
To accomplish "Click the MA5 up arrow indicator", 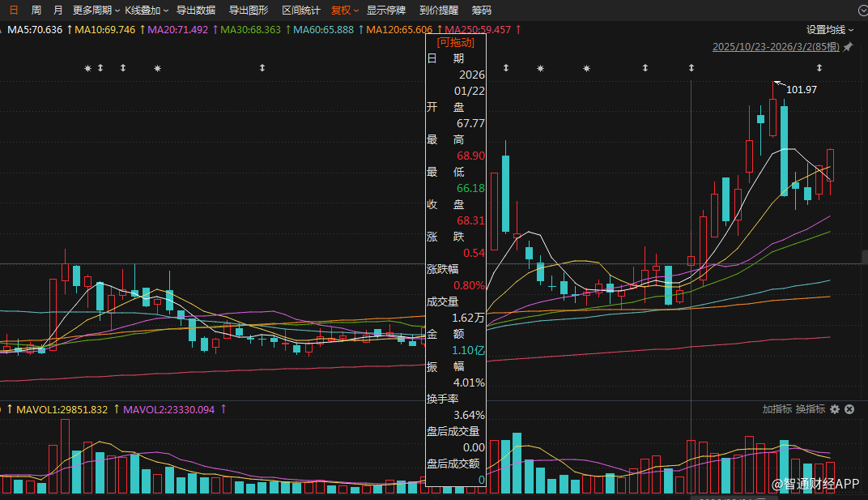I will click(68, 29).
